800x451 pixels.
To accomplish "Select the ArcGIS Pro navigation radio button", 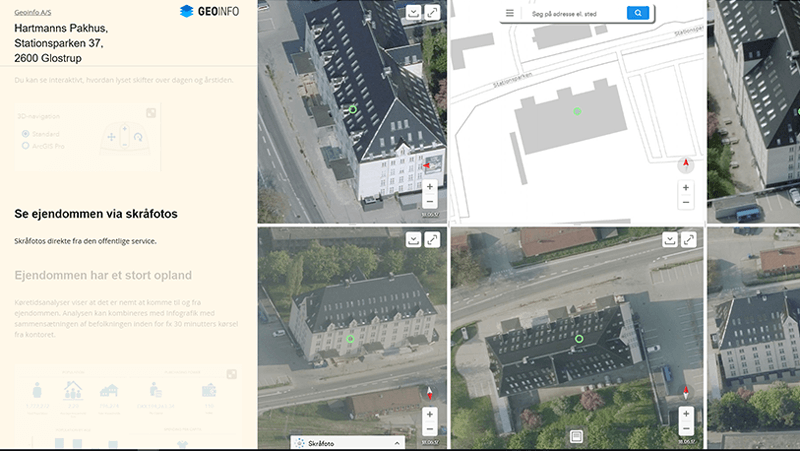I will pyautogui.click(x=25, y=146).
